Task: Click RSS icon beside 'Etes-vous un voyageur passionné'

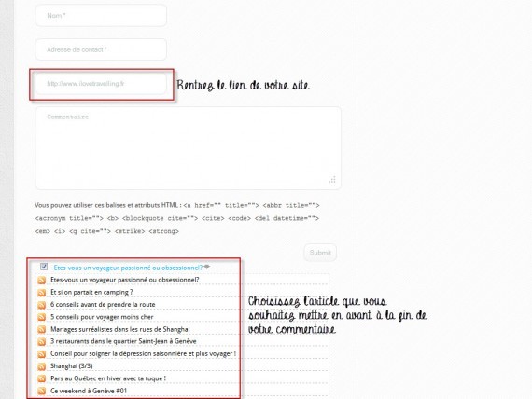Action: (x=42, y=280)
